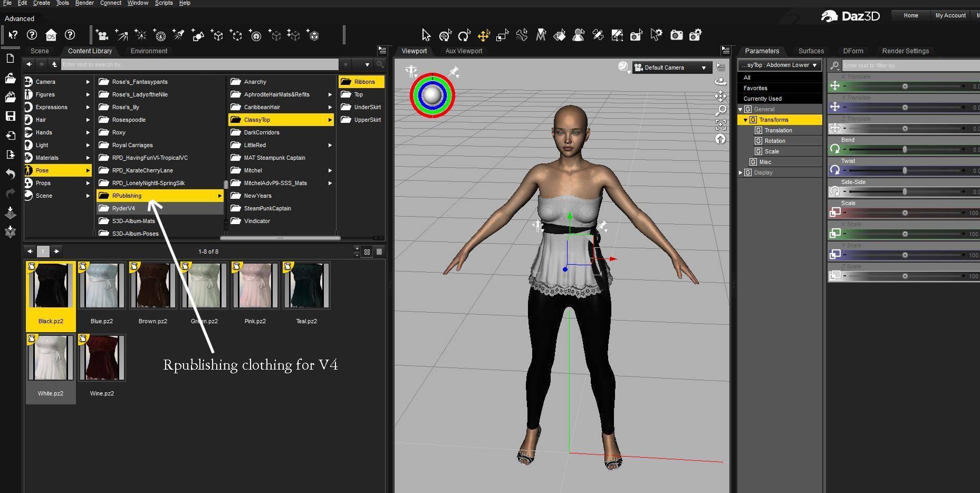Open the RyderV4 folder

point(160,208)
